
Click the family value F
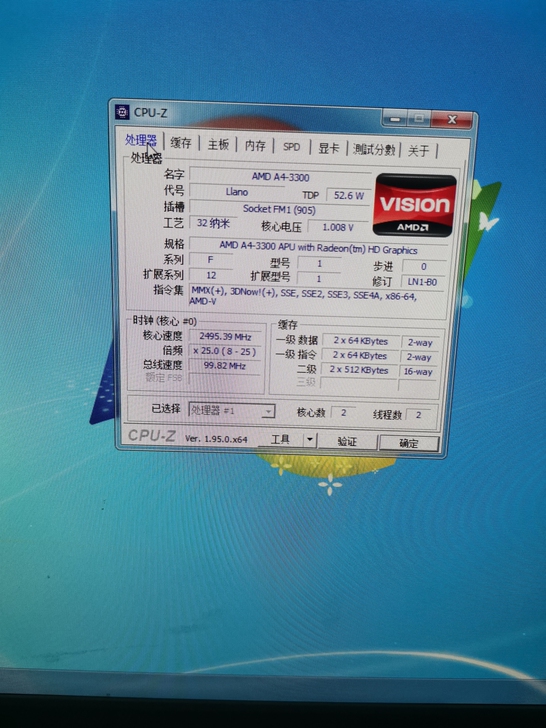point(210,260)
